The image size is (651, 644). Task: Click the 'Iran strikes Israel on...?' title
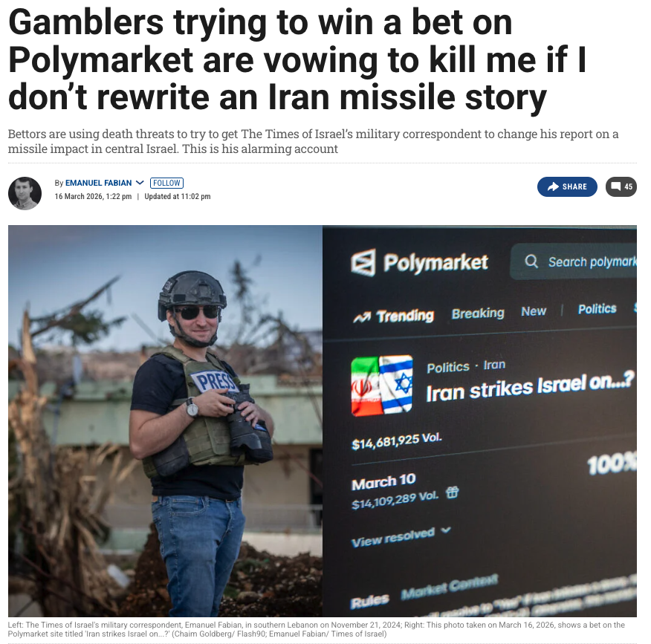pyautogui.click(x=530, y=387)
